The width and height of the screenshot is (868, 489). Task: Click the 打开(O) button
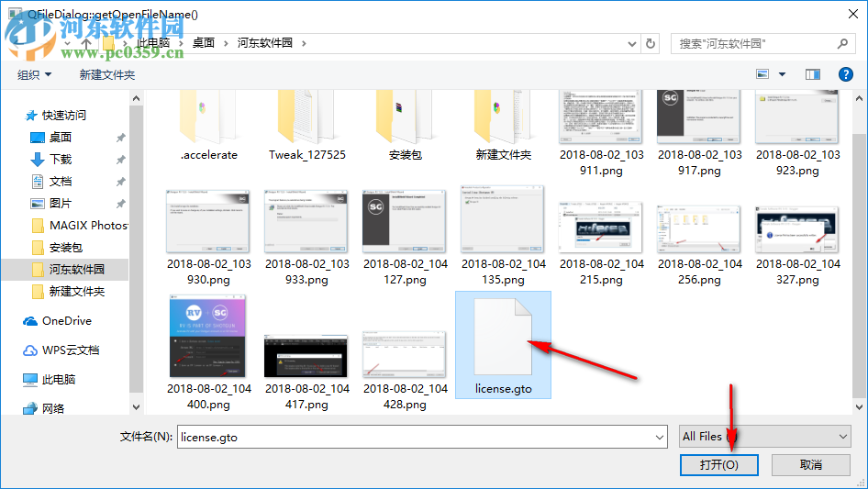tap(719, 464)
